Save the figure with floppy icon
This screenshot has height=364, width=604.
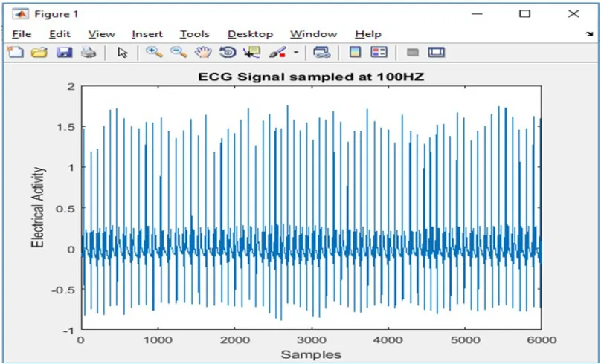coord(64,52)
